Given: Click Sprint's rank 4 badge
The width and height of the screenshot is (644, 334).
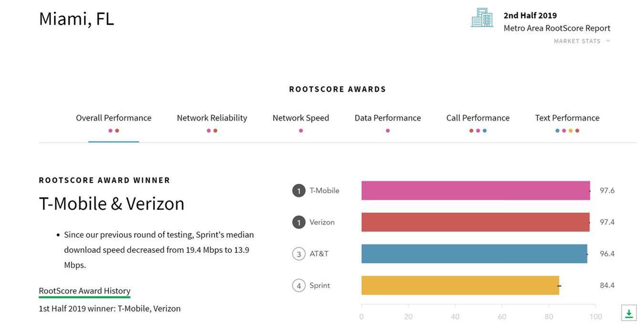Looking at the screenshot, I should (x=299, y=286).
